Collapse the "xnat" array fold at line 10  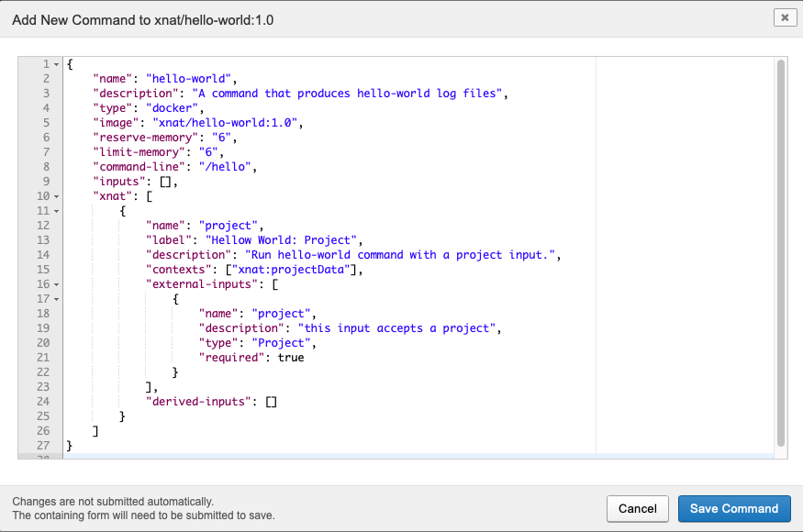tap(57, 196)
